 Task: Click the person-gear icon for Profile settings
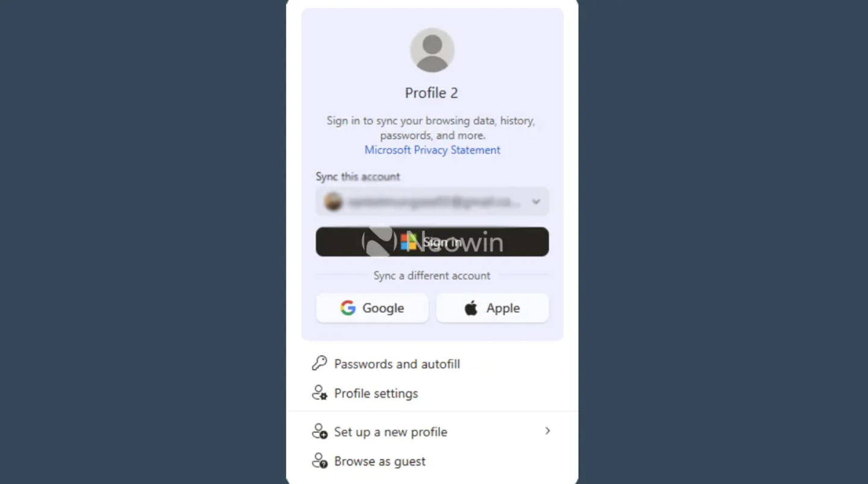(x=319, y=393)
